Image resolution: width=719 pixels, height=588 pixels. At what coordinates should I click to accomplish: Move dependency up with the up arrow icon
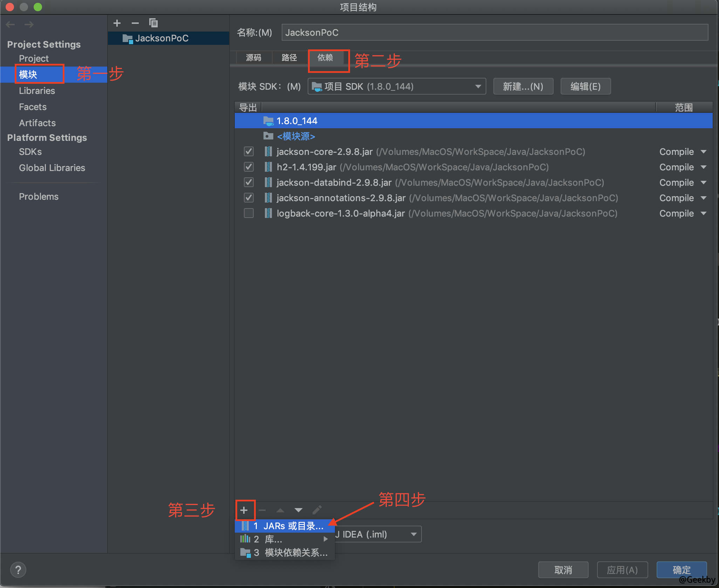coord(280,510)
